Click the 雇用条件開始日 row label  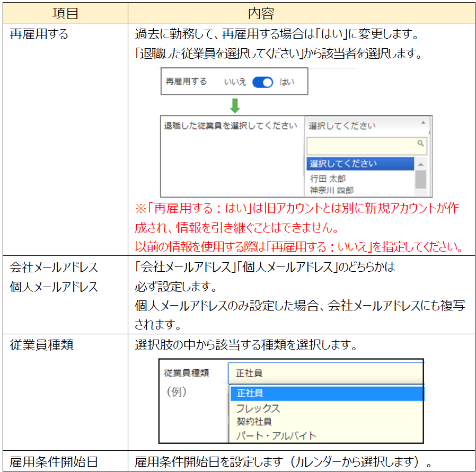[54, 461]
